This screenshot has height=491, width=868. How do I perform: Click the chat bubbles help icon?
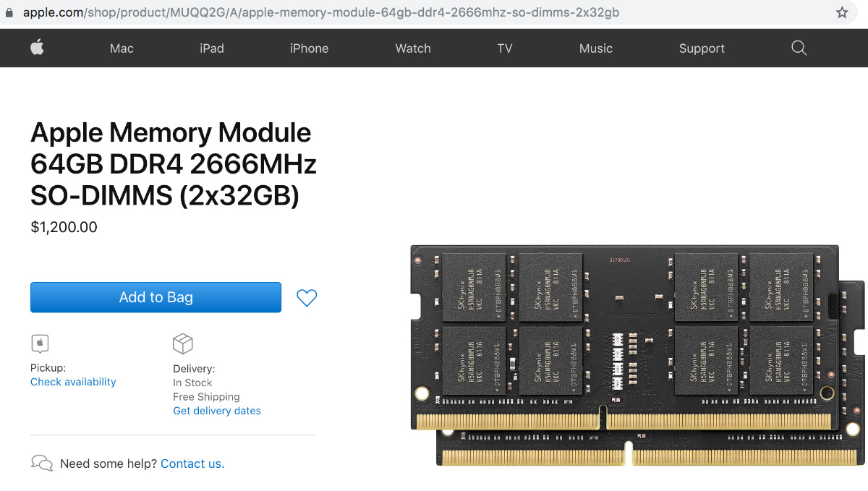click(x=42, y=463)
